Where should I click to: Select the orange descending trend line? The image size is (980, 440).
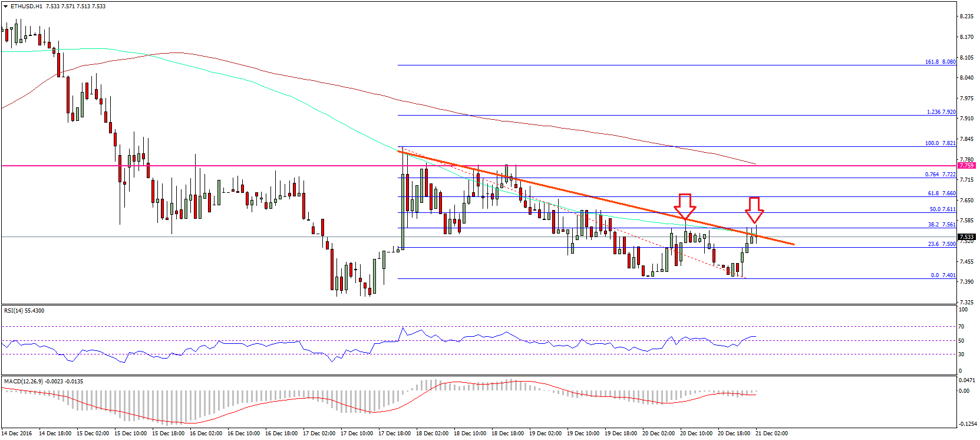pos(595,198)
